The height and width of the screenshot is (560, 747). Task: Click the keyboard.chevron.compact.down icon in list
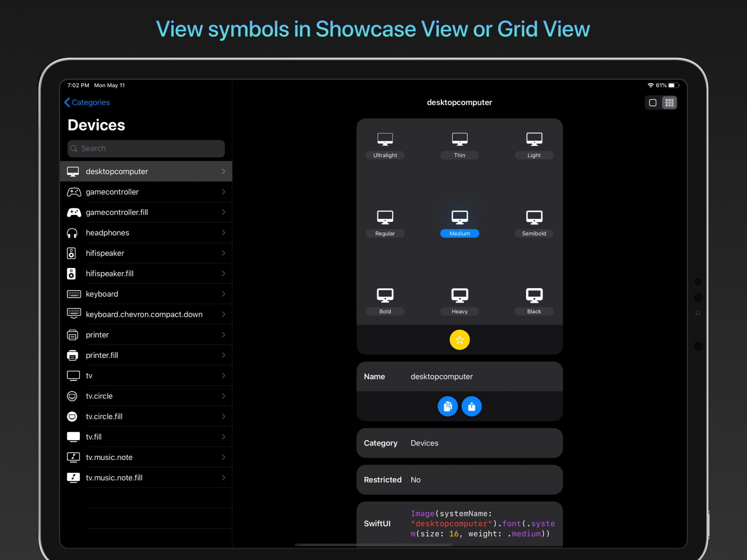pyautogui.click(x=74, y=314)
